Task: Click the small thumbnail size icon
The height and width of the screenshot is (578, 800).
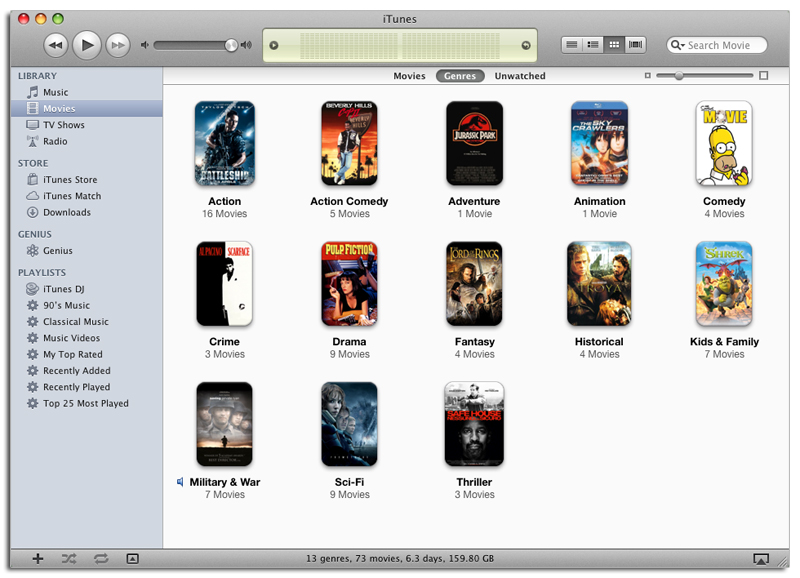Action: point(647,76)
